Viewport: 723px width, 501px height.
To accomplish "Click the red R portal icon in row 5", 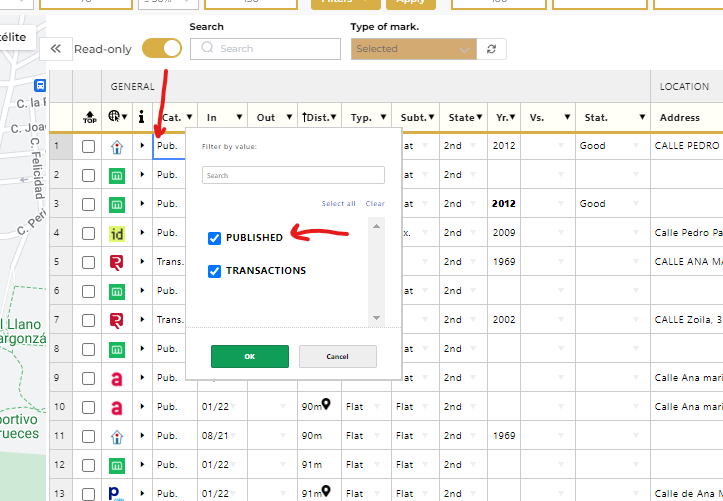I will [x=117, y=263].
